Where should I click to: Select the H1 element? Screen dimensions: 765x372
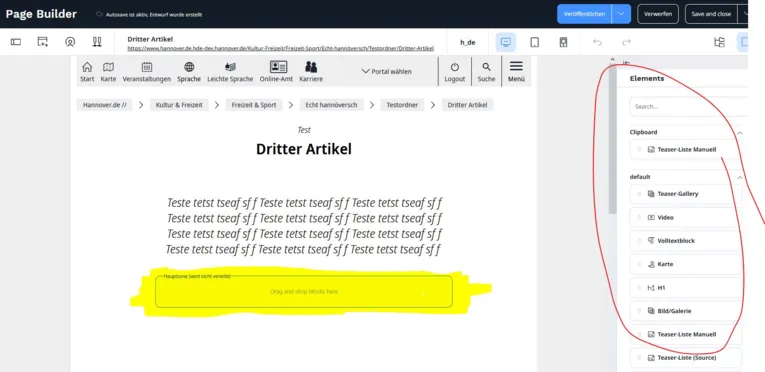tap(686, 288)
